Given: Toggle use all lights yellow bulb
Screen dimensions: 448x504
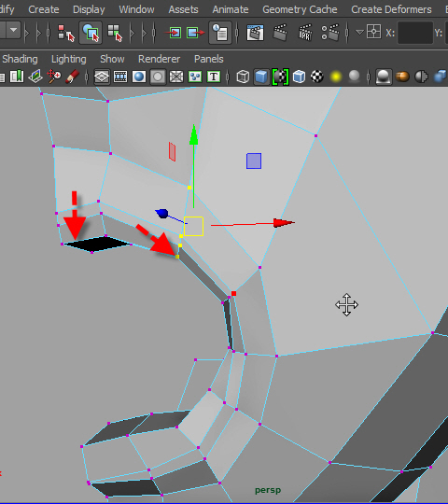Looking at the screenshot, I should click(x=335, y=77).
